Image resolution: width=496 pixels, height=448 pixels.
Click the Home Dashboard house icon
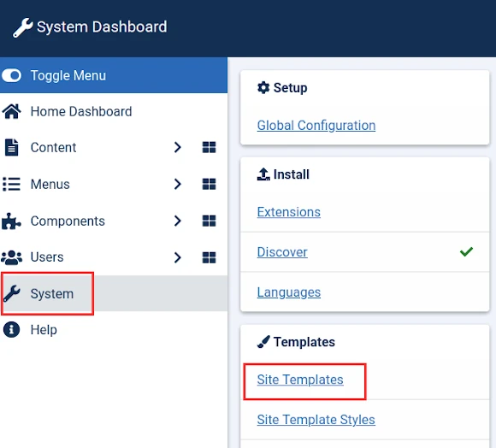pyautogui.click(x=12, y=112)
